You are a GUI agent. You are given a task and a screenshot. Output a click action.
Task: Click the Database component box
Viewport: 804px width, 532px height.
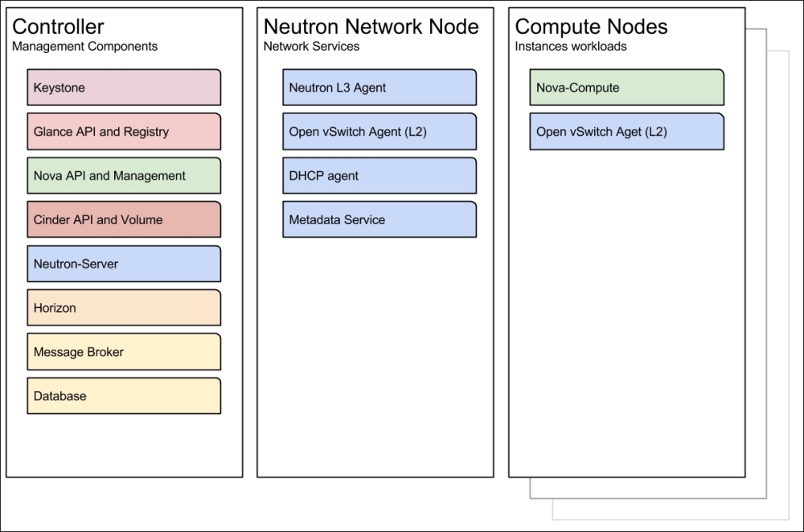click(124, 396)
